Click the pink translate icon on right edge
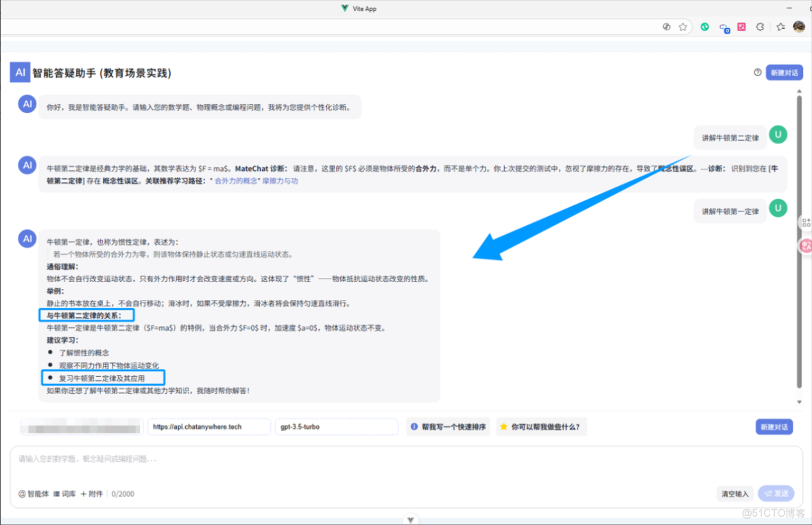This screenshot has height=525, width=812. (807, 245)
